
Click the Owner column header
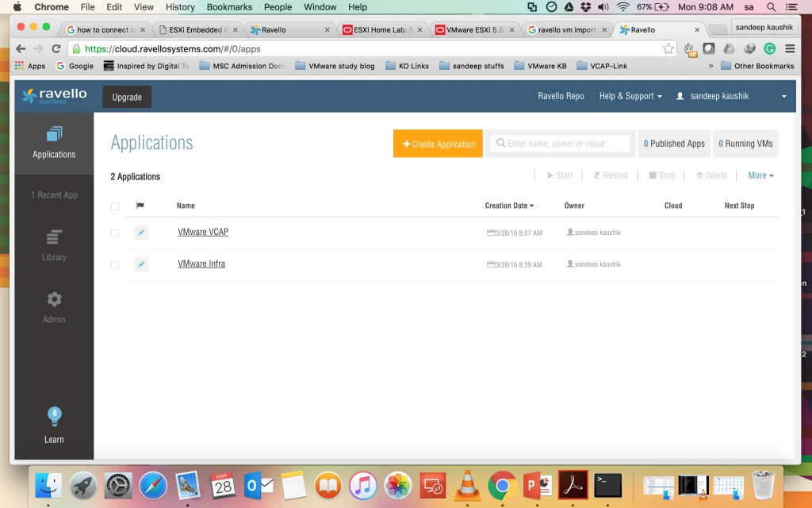coord(574,206)
